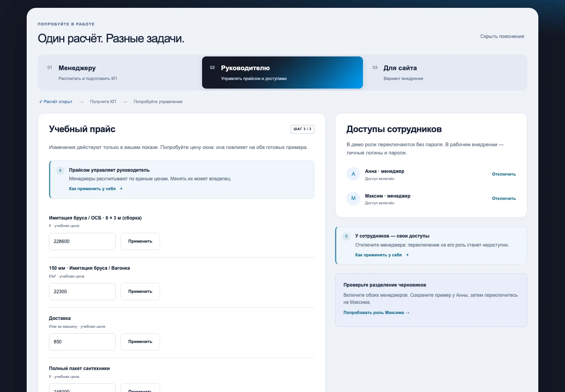Switch to the Для сайта tab
Screen dimensions: 565x392
pyautogui.click(x=445, y=73)
